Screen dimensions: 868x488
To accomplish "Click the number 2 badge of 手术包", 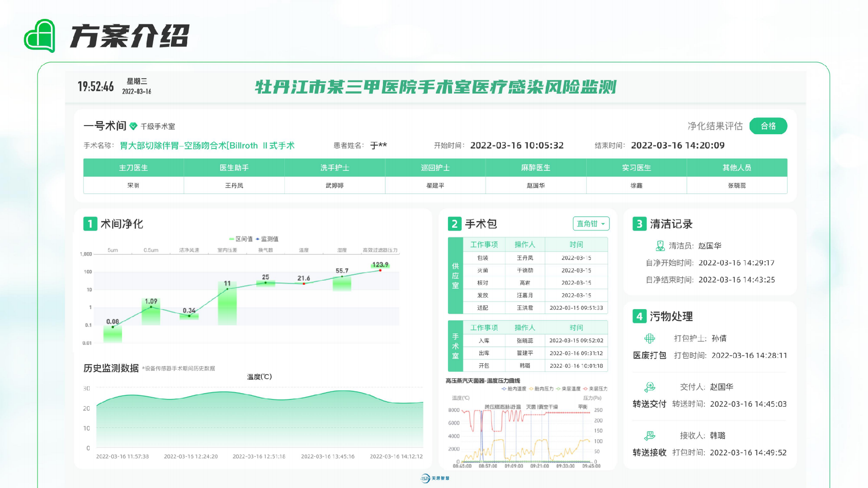I will coord(455,224).
